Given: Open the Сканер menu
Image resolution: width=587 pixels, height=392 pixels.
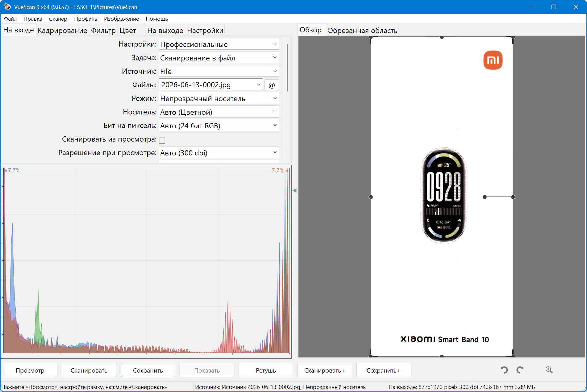Looking at the screenshot, I should (x=58, y=19).
